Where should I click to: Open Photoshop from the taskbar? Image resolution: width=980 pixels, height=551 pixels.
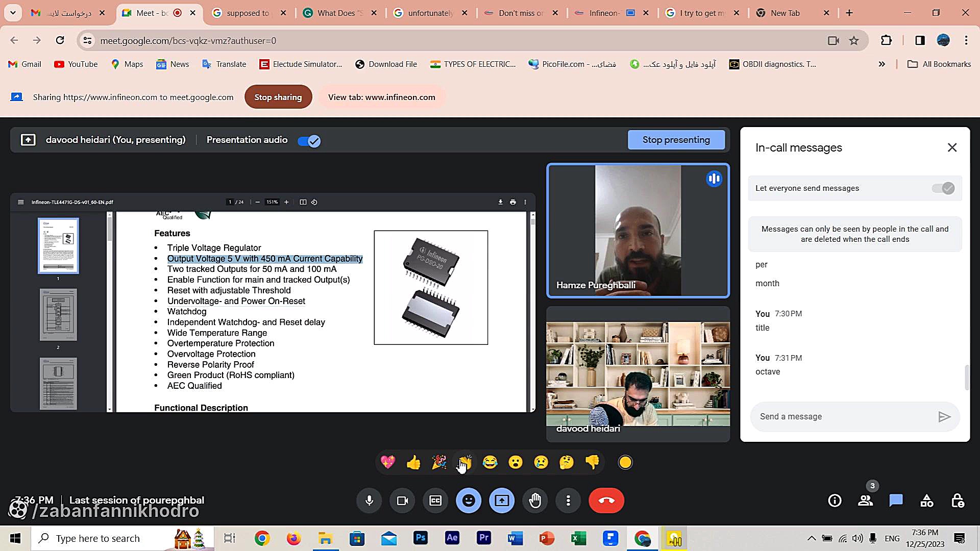tap(421, 538)
